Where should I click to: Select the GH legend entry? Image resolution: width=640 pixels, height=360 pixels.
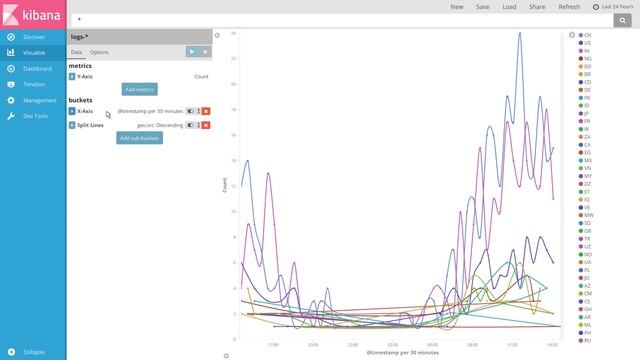(x=585, y=309)
